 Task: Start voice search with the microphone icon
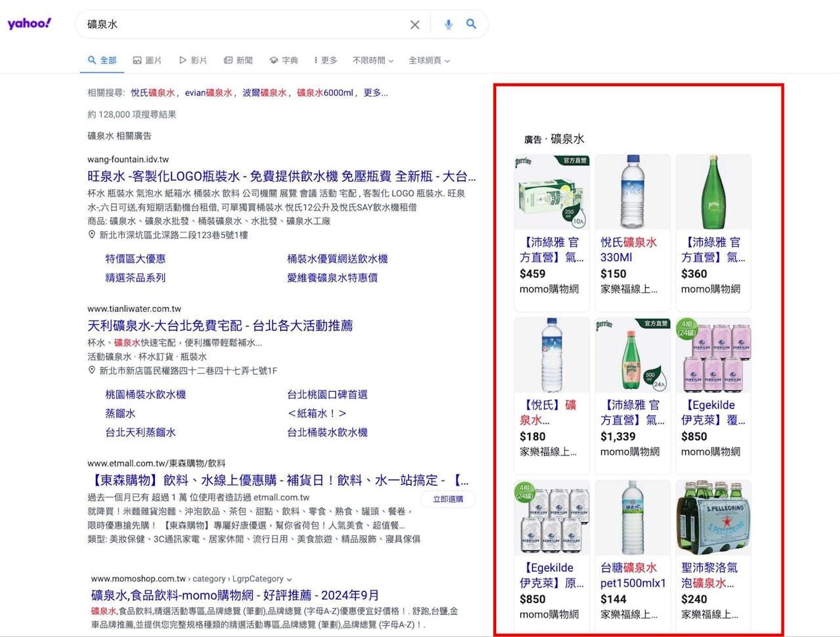pos(448,24)
